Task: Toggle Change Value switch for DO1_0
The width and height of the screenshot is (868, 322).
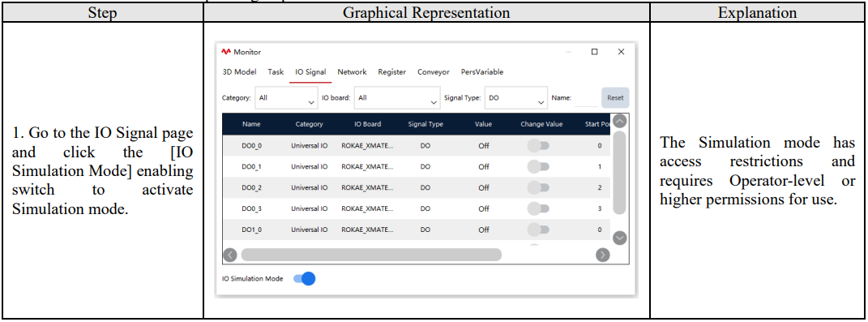Action: point(538,230)
